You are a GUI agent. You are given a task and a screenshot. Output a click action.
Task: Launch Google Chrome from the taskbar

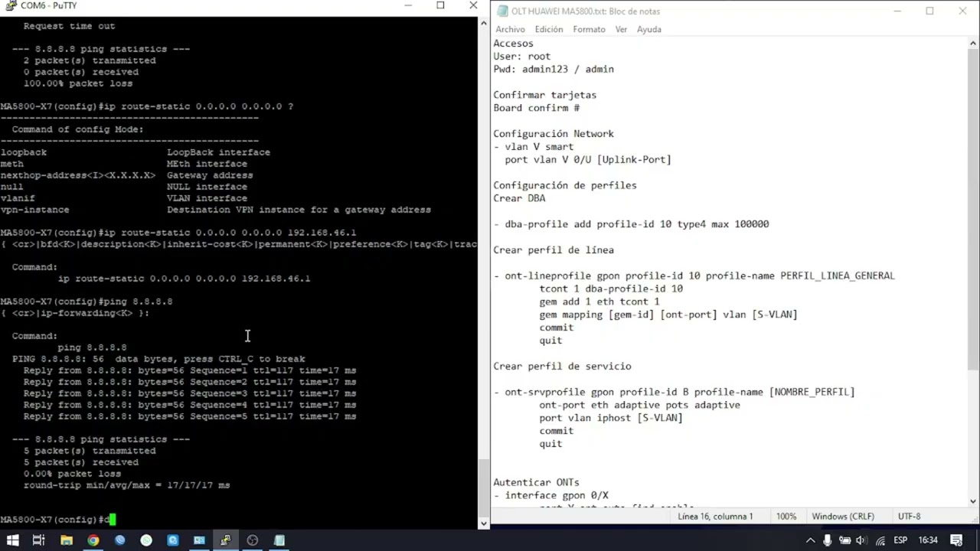coord(93,540)
